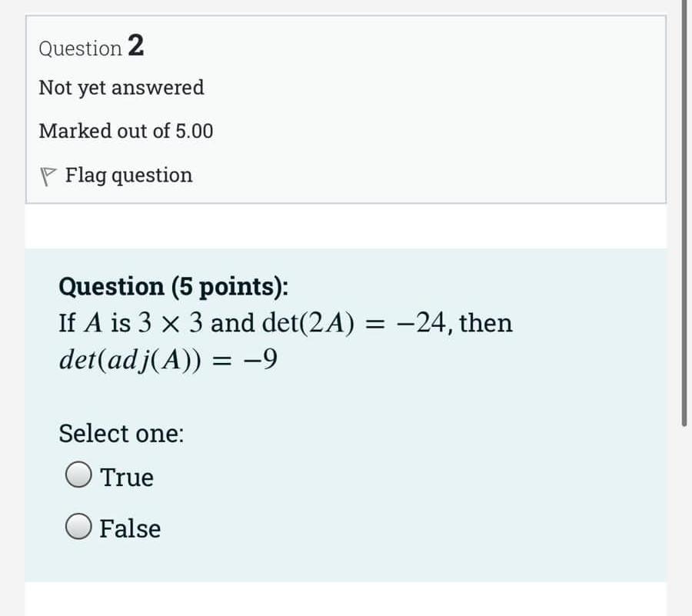
Task: Click the Select one label
Action: [x=121, y=433]
